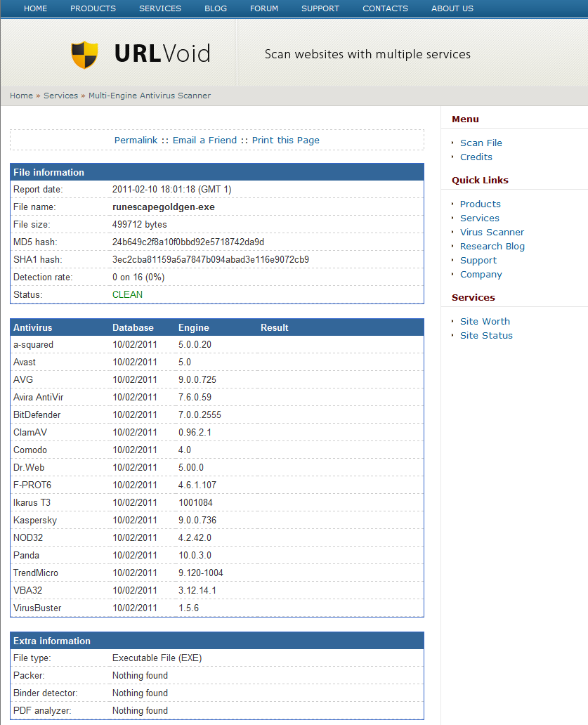The width and height of the screenshot is (588, 725).
Task: Open Site Worth service link
Action: (x=485, y=321)
